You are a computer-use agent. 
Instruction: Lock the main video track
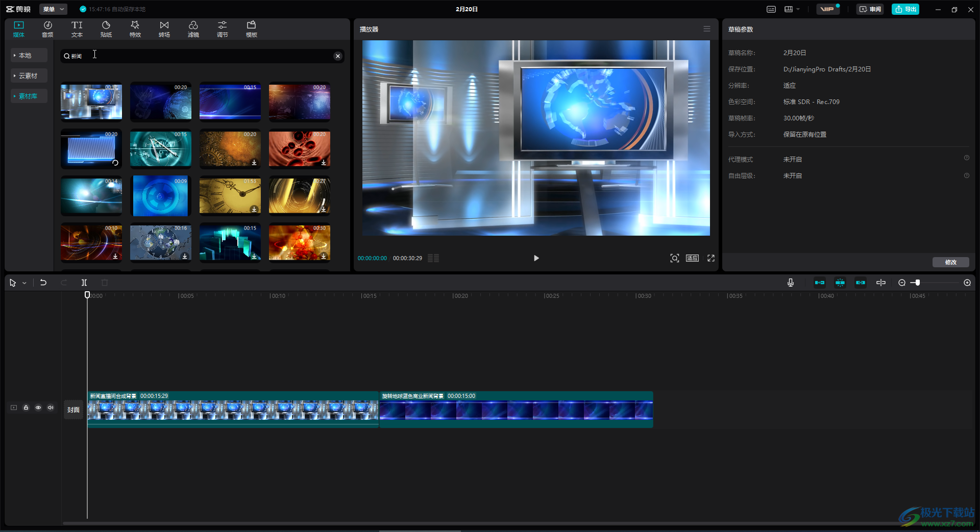tap(26, 408)
